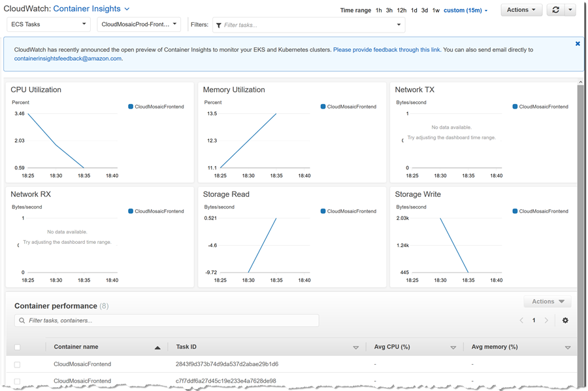Click the Storage Write legend color swatch

[x=515, y=211]
